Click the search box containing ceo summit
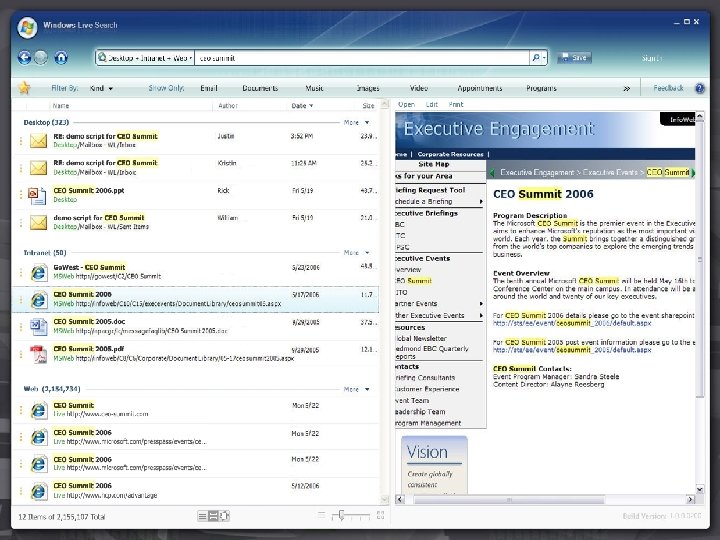The width and height of the screenshot is (720, 540). [x=362, y=58]
